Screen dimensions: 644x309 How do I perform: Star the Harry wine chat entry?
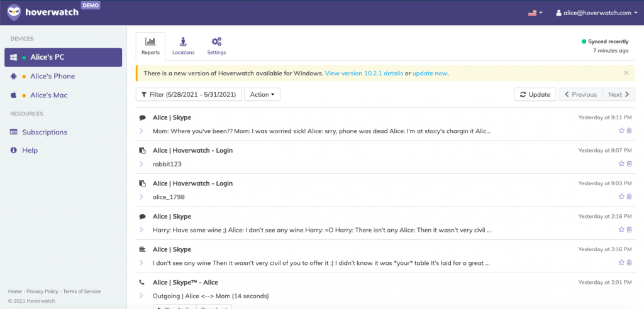pyautogui.click(x=621, y=229)
